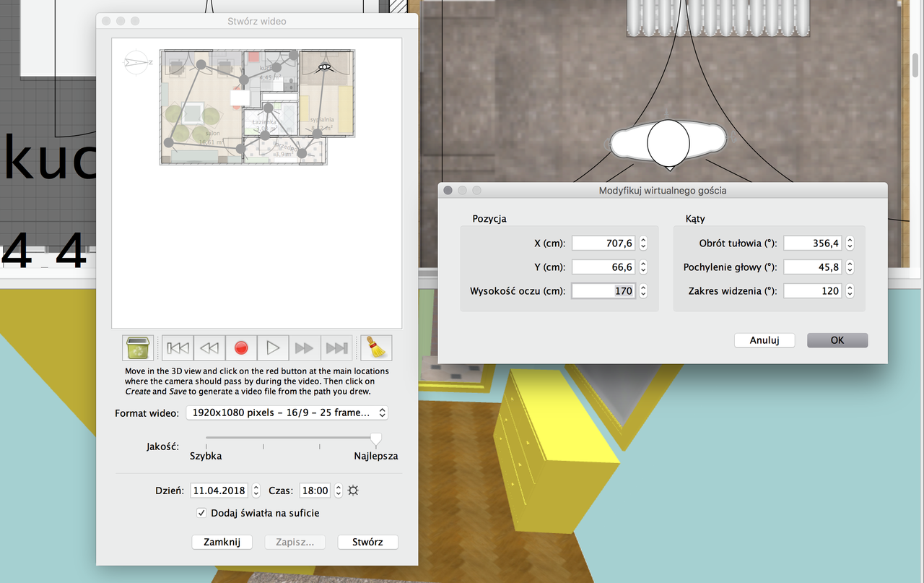This screenshot has width=924, height=583.
Task: Step back to the previous camera location
Action: [x=209, y=348]
